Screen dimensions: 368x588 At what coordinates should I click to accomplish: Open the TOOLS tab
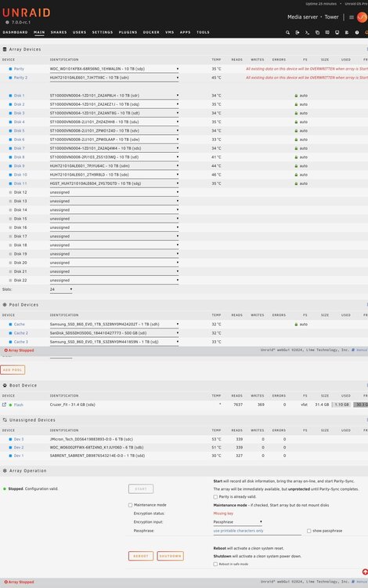204,32
